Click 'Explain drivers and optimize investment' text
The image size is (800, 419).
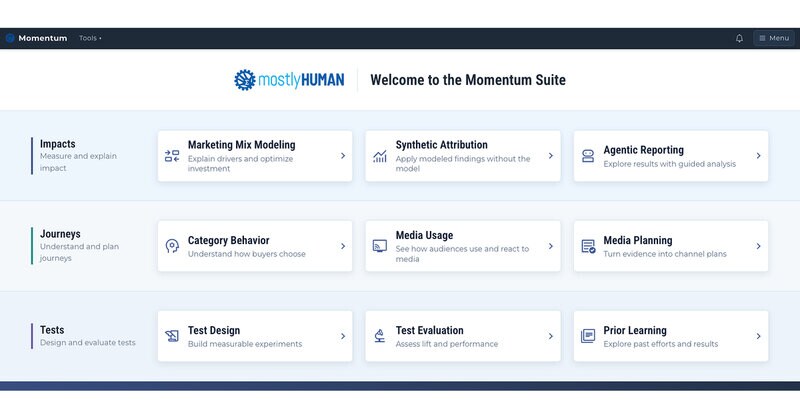pos(240,164)
